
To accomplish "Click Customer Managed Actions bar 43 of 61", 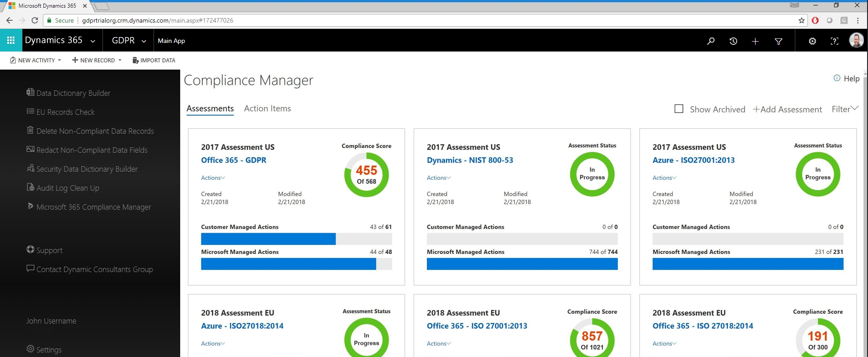I will coord(296,239).
